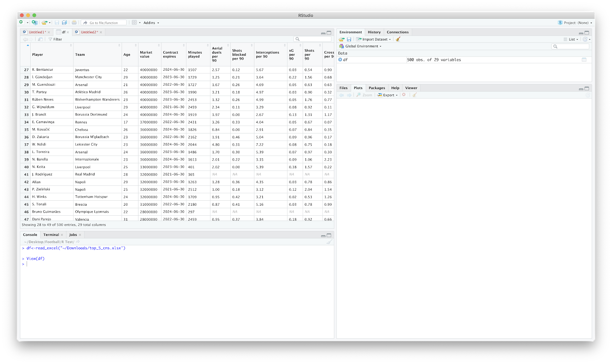Click the Save workspace icon in Environment pane
The width and height of the screenshot is (612, 364).
349,39
